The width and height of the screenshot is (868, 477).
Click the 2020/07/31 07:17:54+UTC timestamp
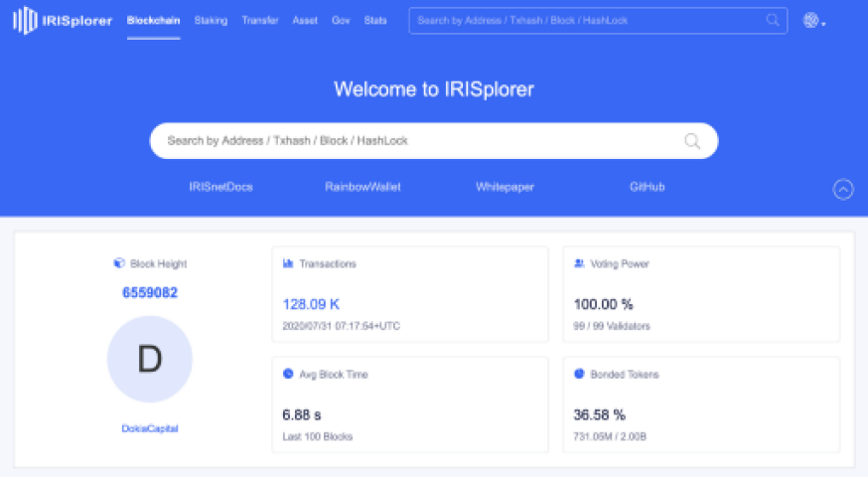[341, 326]
